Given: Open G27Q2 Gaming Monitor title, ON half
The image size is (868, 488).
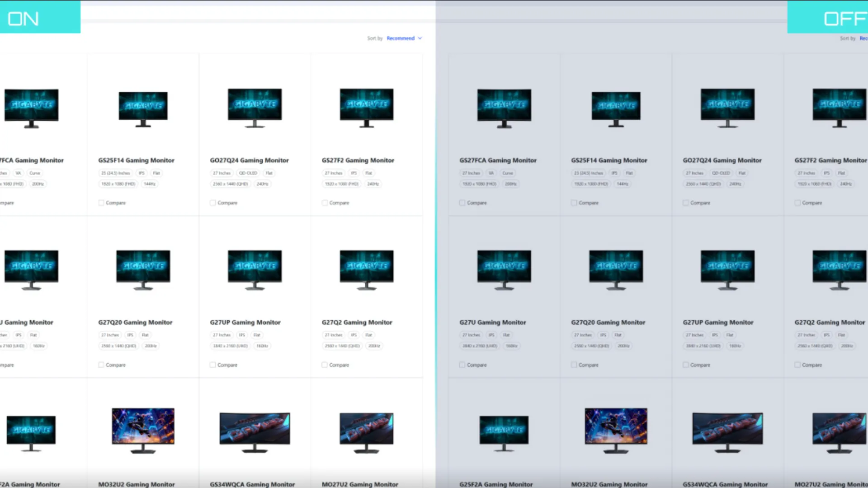Looking at the screenshot, I should point(357,323).
